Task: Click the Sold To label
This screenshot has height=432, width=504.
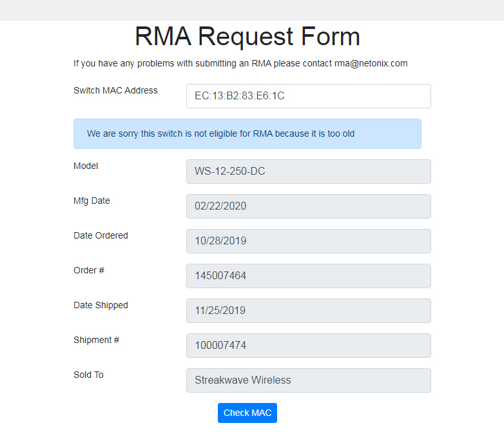Action: 88,375
